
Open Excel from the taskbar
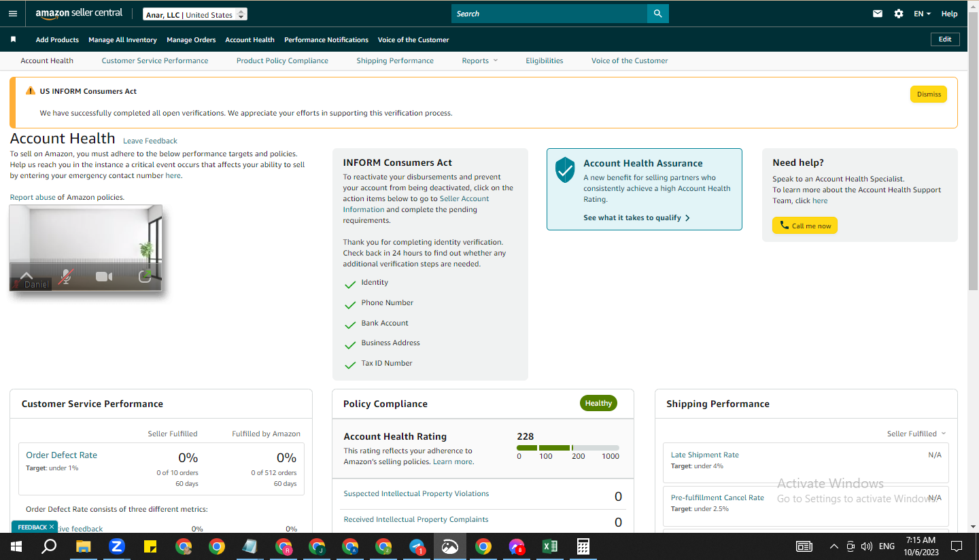coord(550,546)
